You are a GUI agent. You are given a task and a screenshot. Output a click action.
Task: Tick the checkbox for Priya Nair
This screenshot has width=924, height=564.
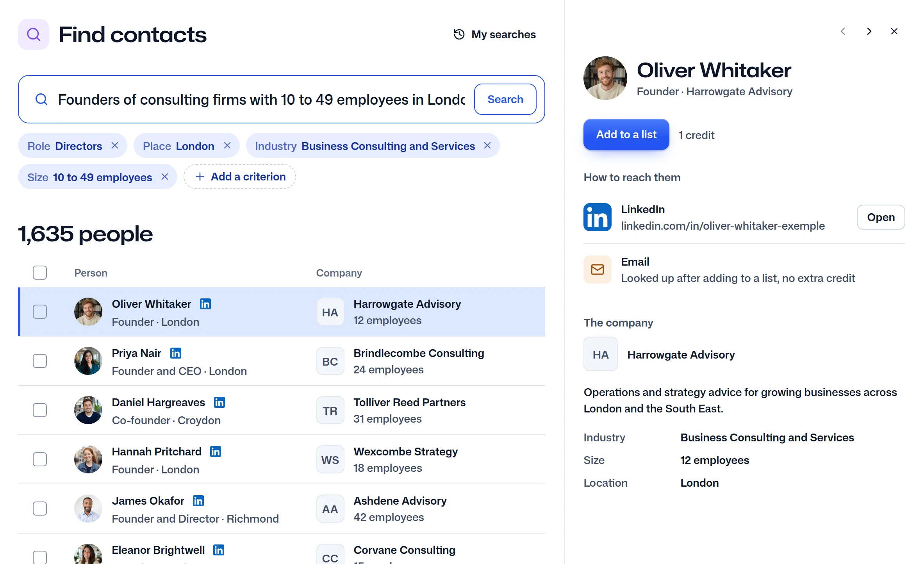pyautogui.click(x=40, y=361)
